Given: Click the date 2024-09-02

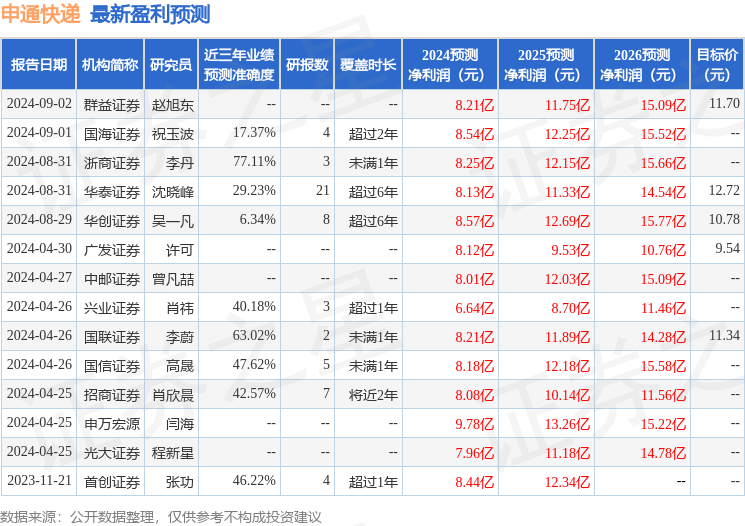Looking at the screenshot, I should [x=39, y=104].
